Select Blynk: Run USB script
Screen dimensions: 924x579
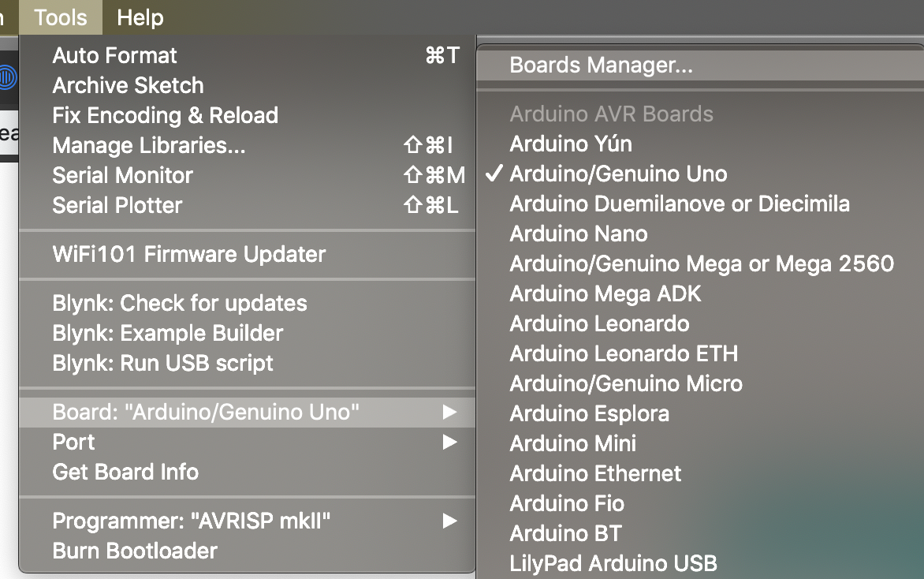pyautogui.click(x=247, y=363)
